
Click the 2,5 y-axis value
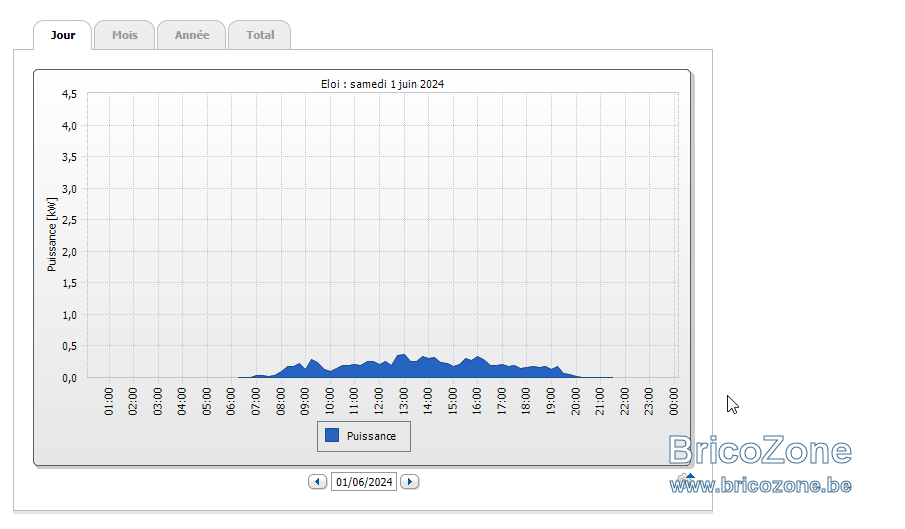[69, 220]
